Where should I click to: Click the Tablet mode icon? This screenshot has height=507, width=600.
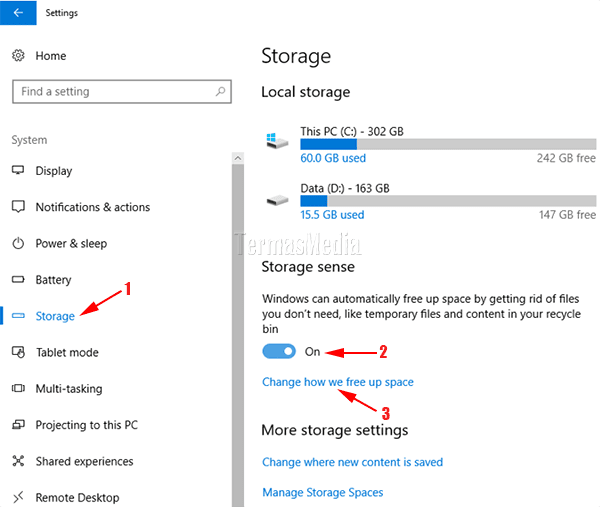18,352
